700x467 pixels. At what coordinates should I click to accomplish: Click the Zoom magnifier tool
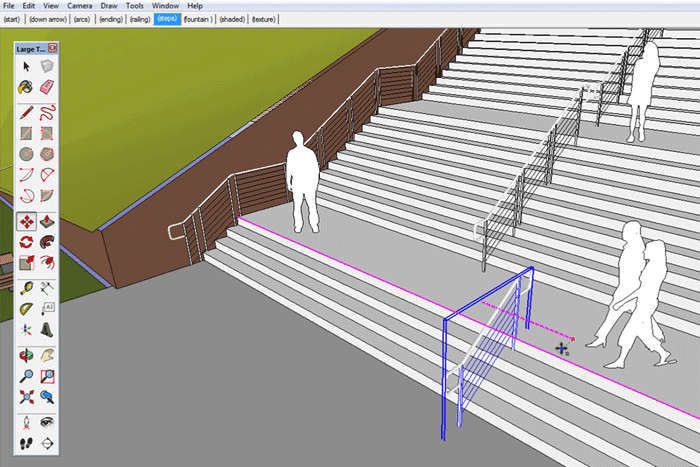click(x=26, y=376)
